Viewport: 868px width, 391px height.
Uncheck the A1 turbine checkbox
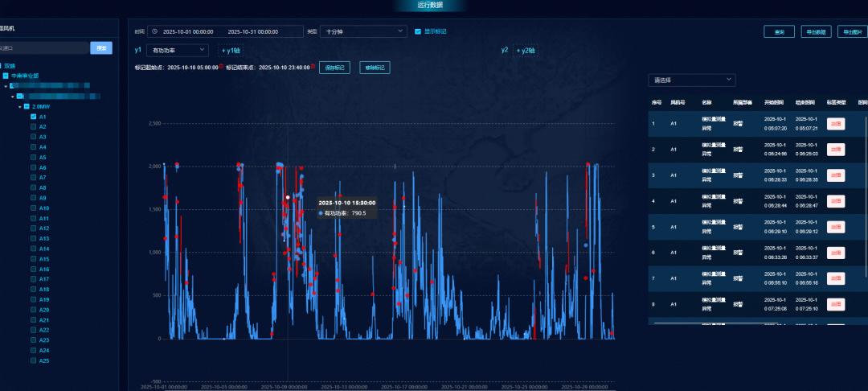click(x=33, y=117)
